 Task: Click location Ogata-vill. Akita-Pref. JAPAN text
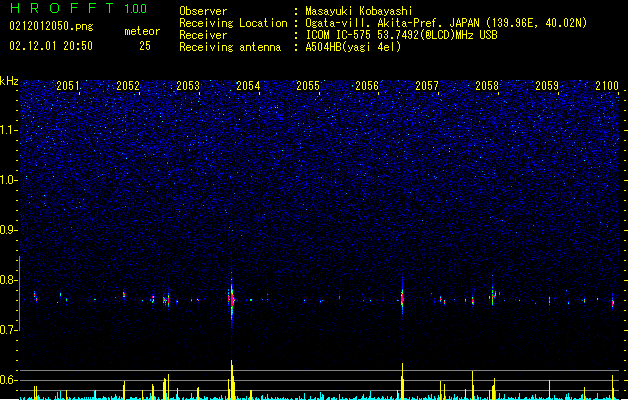(446, 23)
